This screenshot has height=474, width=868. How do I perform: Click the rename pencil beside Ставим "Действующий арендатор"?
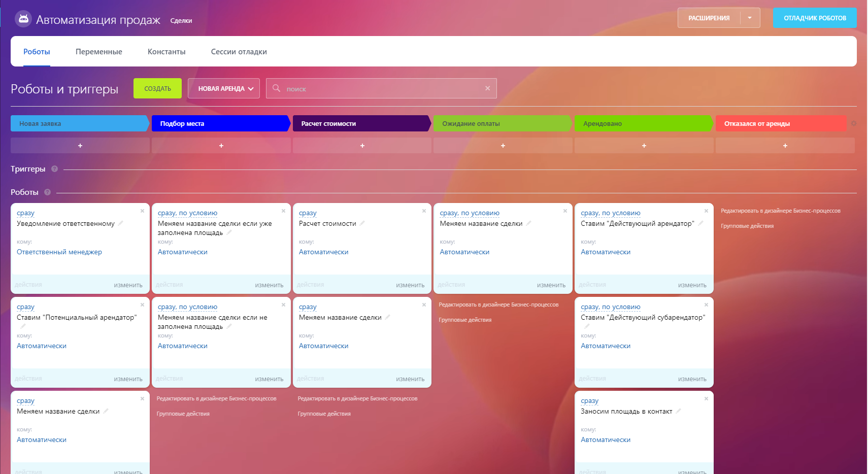(x=700, y=223)
